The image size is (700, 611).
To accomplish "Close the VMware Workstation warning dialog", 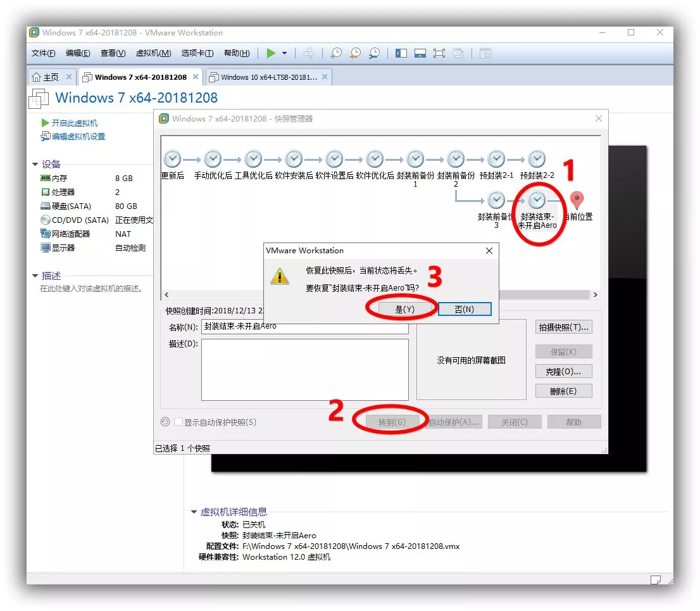I will tap(489, 251).
